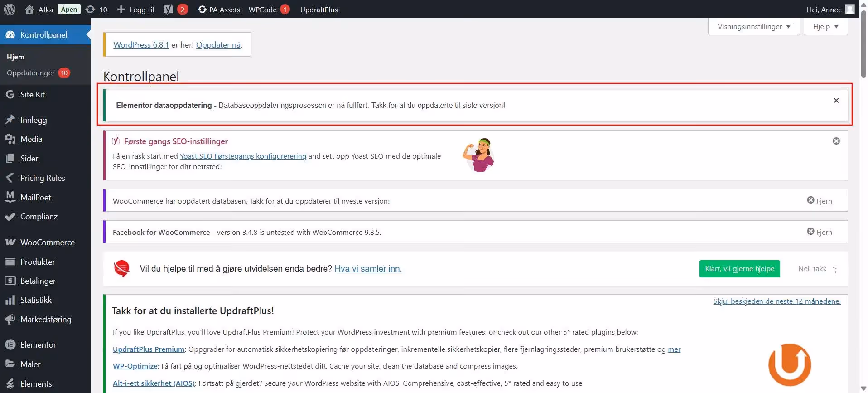Click the mer link after premium brukerstøtte
The image size is (868, 393).
(x=674, y=349)
